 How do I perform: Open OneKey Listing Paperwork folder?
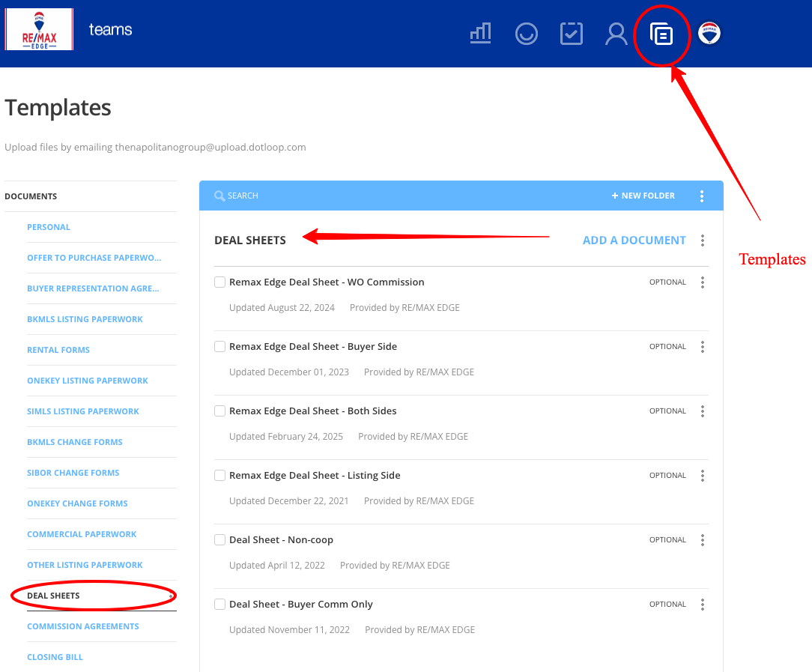tap(88, 381)
